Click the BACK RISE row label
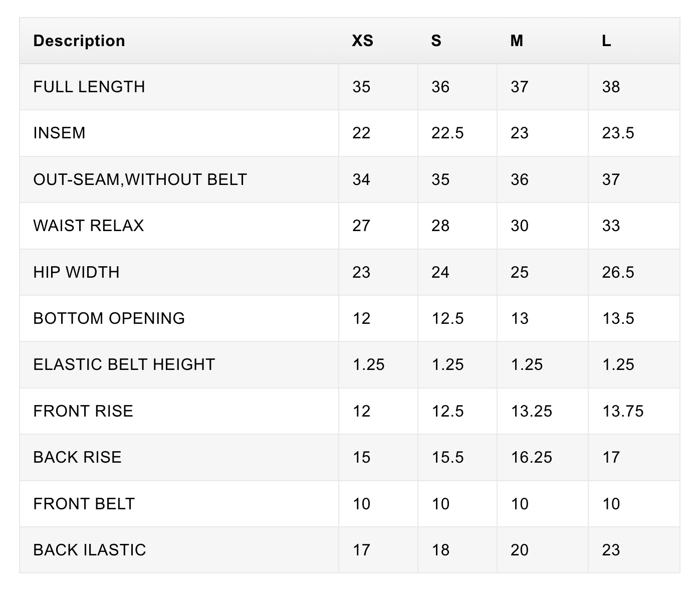This screenshot has width=700, height=592. pos(78,457)
